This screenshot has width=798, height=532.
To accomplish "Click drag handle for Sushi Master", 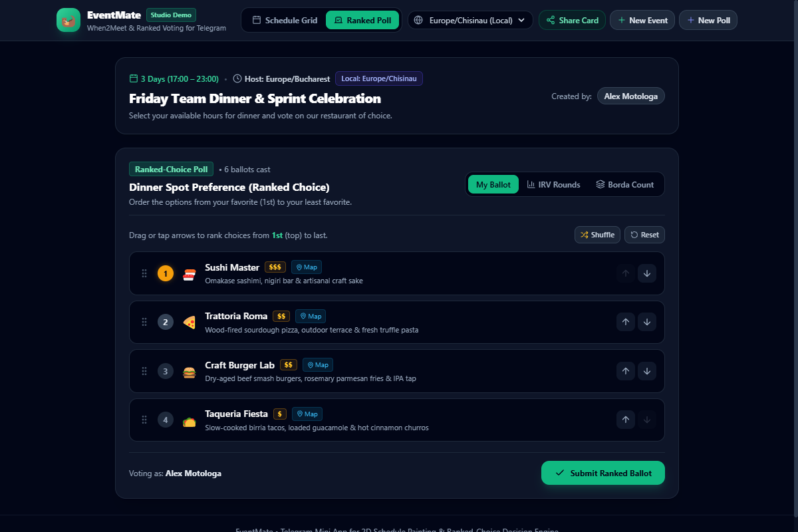I will (144, 273).
